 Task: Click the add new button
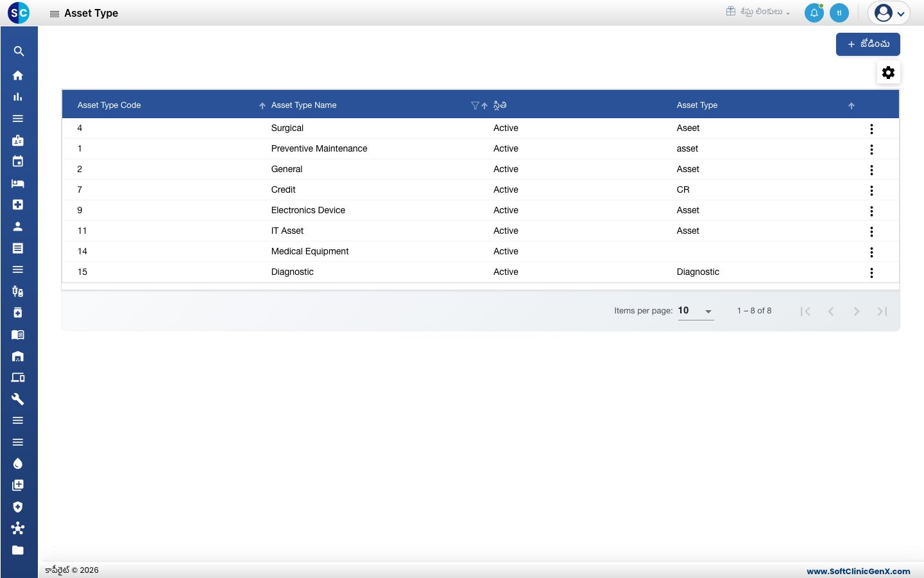(x=868, y=44)
